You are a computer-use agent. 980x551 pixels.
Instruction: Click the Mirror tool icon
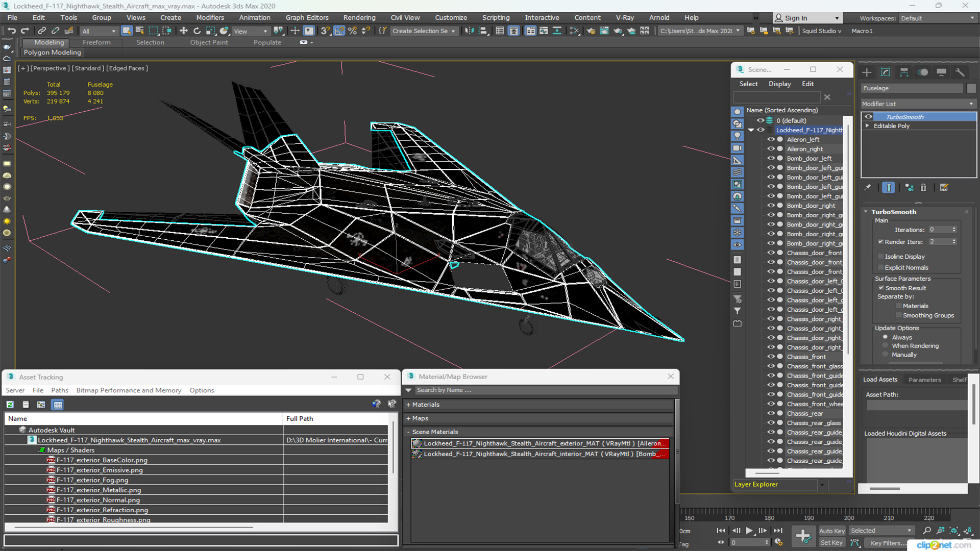click(x=470, y=31)
